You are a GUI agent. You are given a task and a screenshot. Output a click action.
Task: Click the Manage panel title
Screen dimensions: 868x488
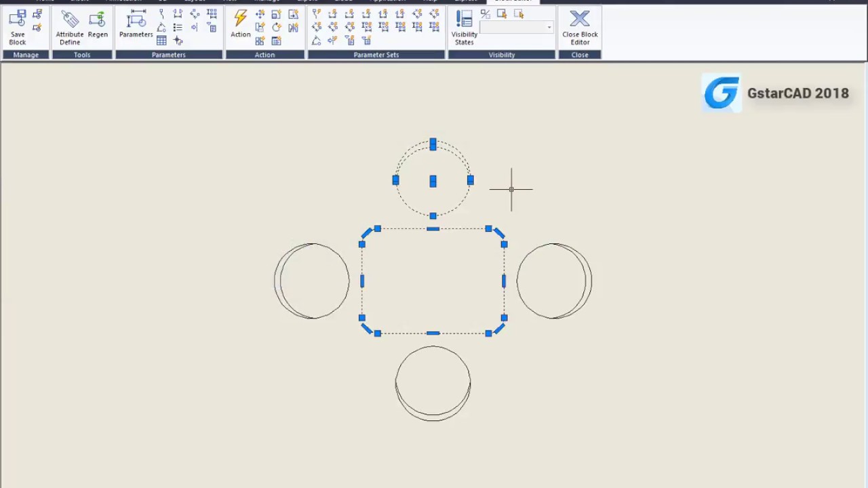[x=26, y=55]
